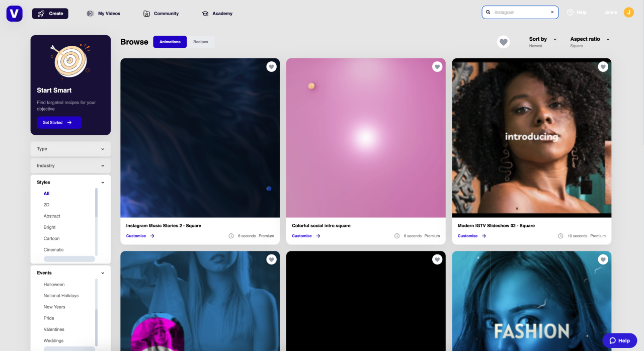Click Get Started in the Start Smart card
The image size is (644, 351).
click(x=59, y=122)
